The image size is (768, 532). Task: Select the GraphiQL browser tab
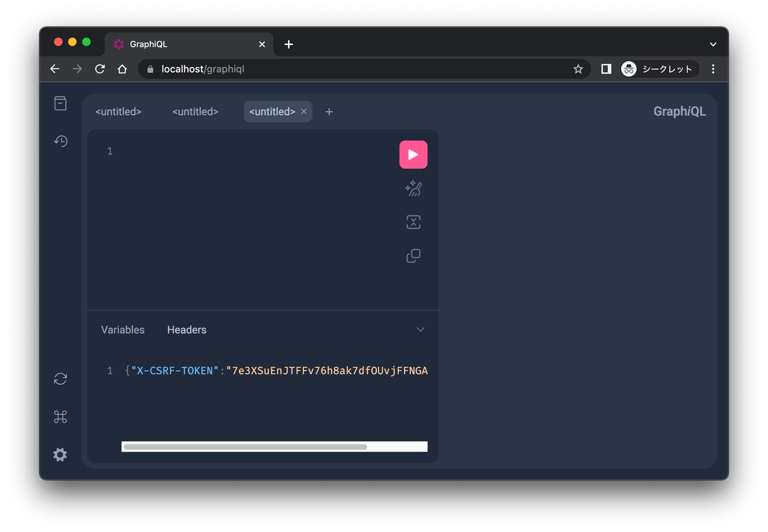(x=189, y=44)
